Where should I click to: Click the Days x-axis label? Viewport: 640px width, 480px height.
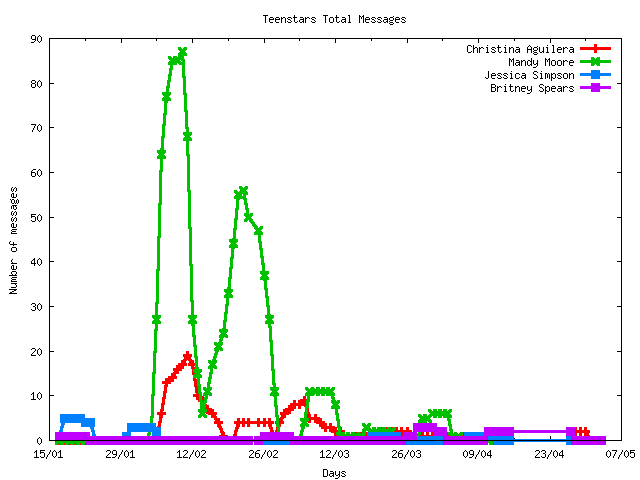pos(334,472)
